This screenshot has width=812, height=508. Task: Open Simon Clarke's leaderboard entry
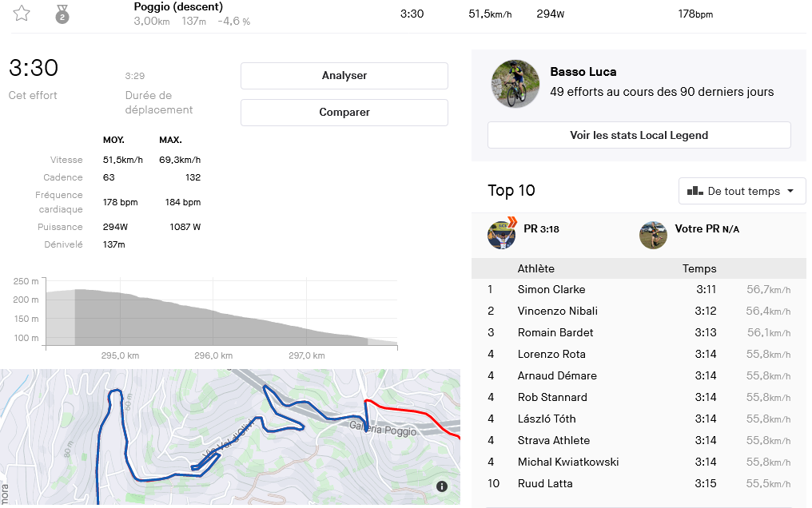tap(551, 289)
